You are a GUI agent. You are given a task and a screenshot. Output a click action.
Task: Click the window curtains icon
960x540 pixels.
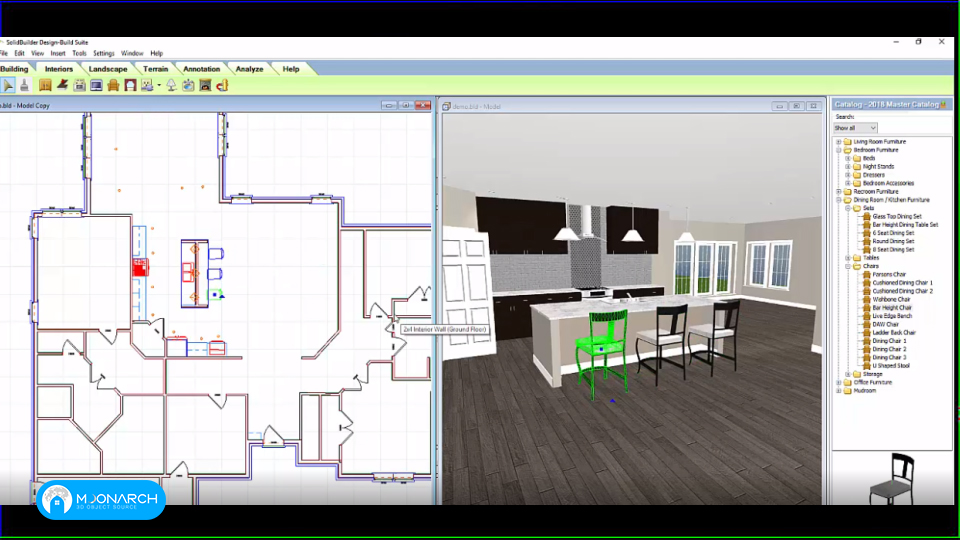click(x=130, y=86)
